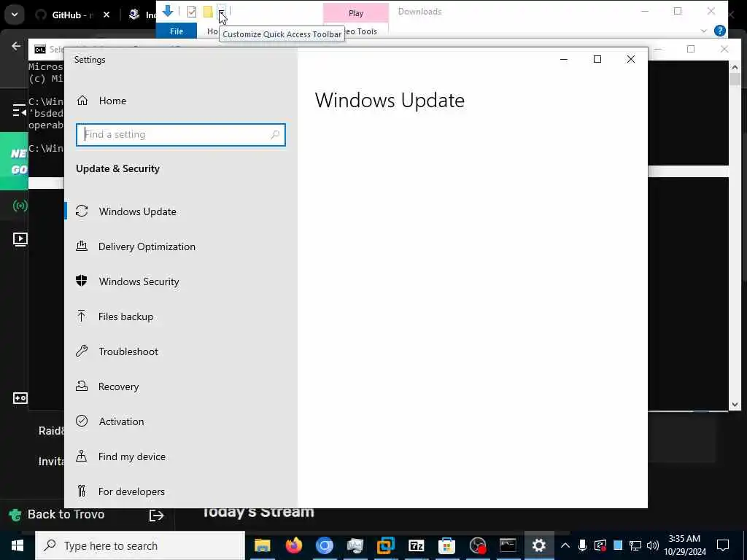
Task: Click Command Prompt title bar icon
Action: click(x=40, y=50)
